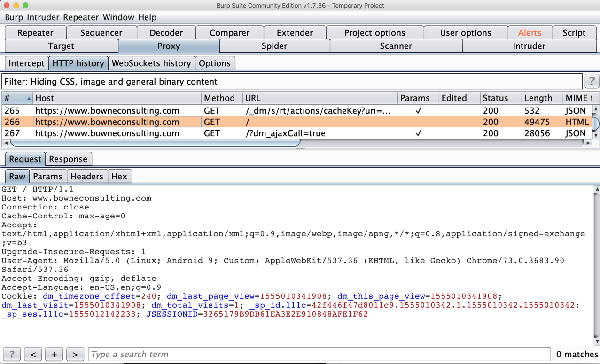Open the Intruder menu

tap(43, 17)
